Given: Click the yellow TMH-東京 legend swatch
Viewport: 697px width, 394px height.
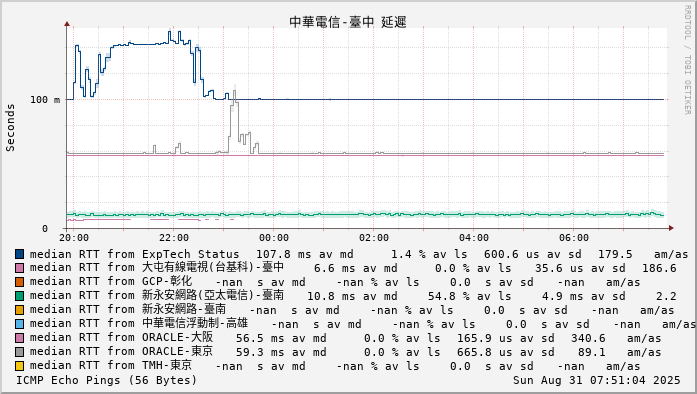Looking at the screenshot, I should coord(20,366).
